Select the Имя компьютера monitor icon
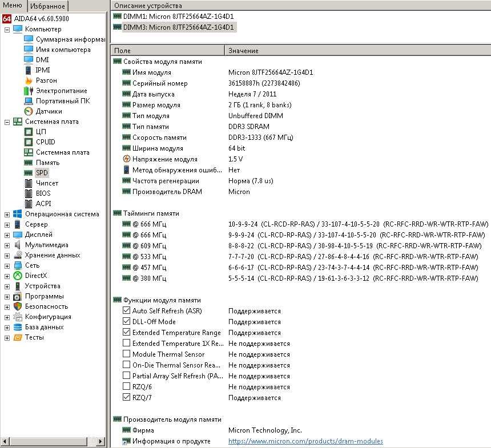 point(29,50)
